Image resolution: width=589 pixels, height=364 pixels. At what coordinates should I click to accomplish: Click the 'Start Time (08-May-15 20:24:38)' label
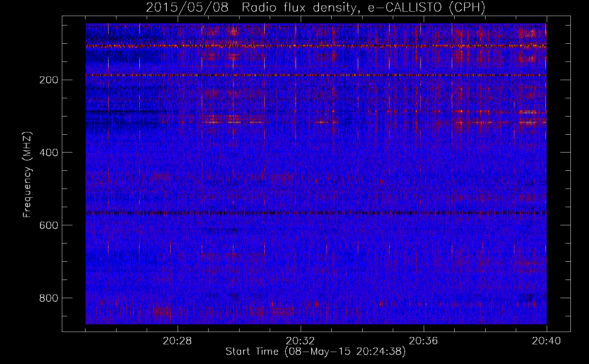(x=316, y=352)
